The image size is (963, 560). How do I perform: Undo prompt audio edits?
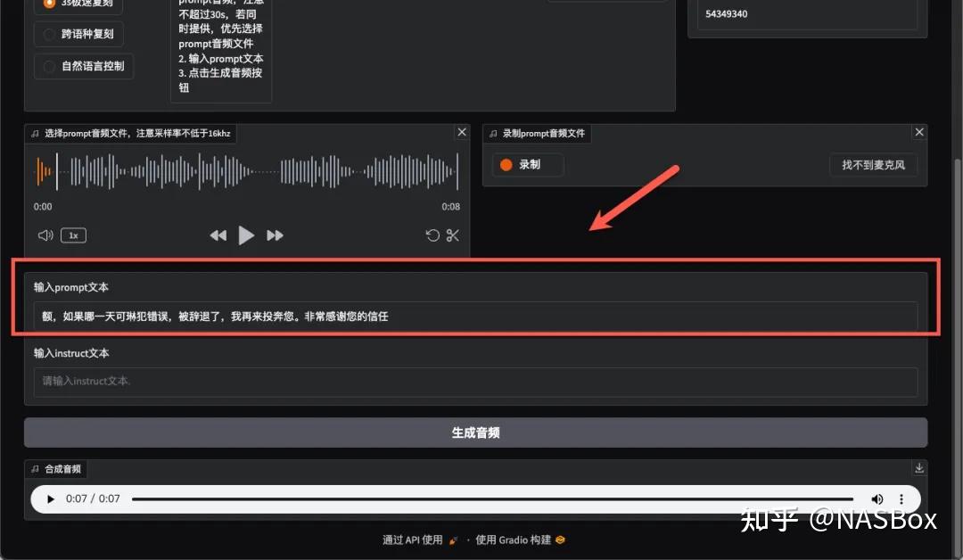pyautogui.click(x=432, y=235)
